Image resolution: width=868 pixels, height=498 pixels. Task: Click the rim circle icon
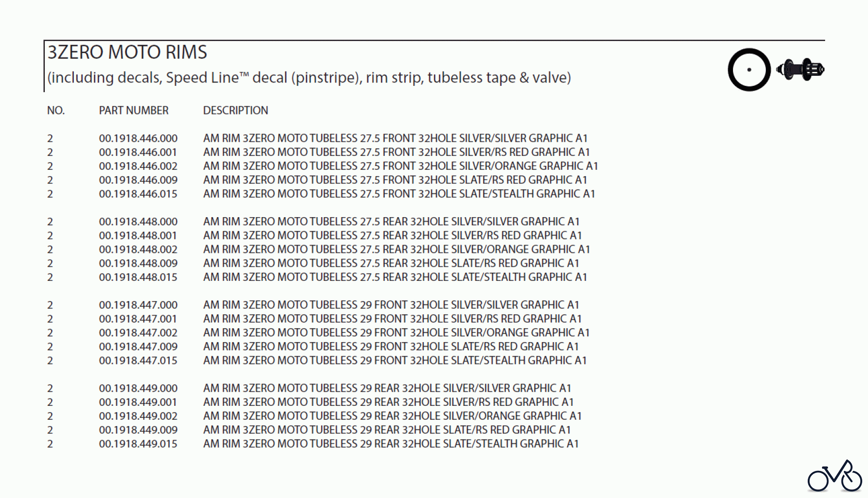pyautogui.click(x=749, y=69)
